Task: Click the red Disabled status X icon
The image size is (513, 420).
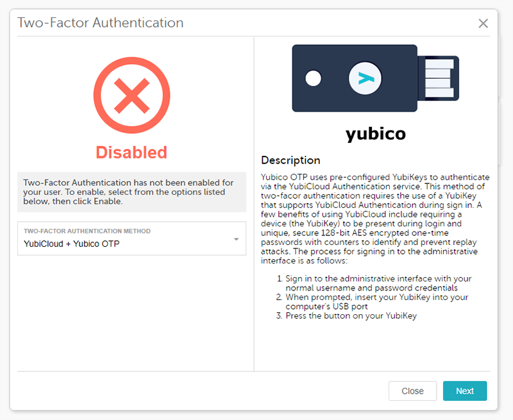Action: (x=131, y=95)
